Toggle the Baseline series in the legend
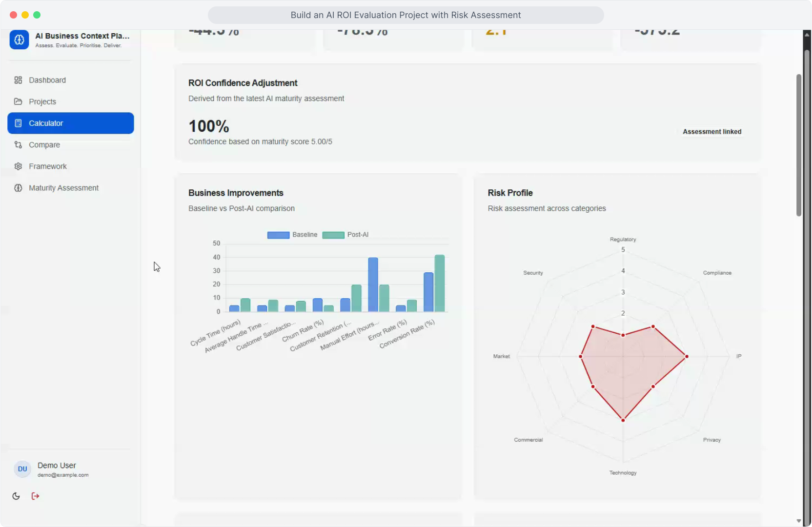Image resolution: width=812 pixels, height=527 pixels. (292, 235)
